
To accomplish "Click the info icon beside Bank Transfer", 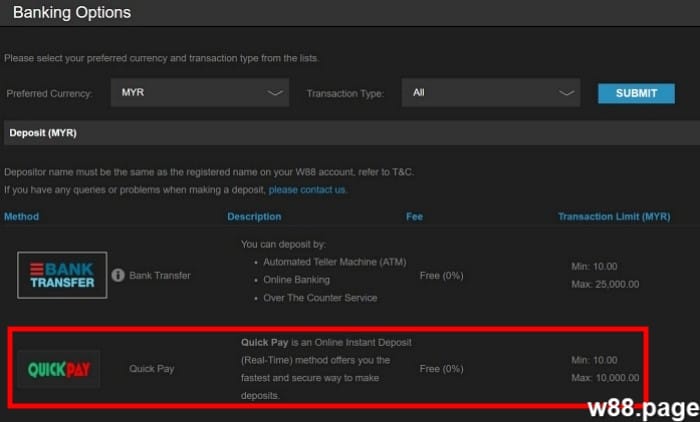I will point(118,275).
